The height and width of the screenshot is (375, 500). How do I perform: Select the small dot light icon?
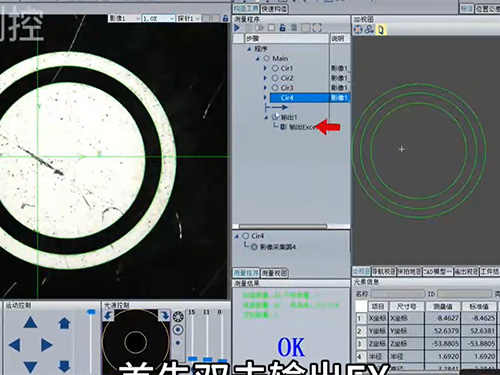coord(178,343)
